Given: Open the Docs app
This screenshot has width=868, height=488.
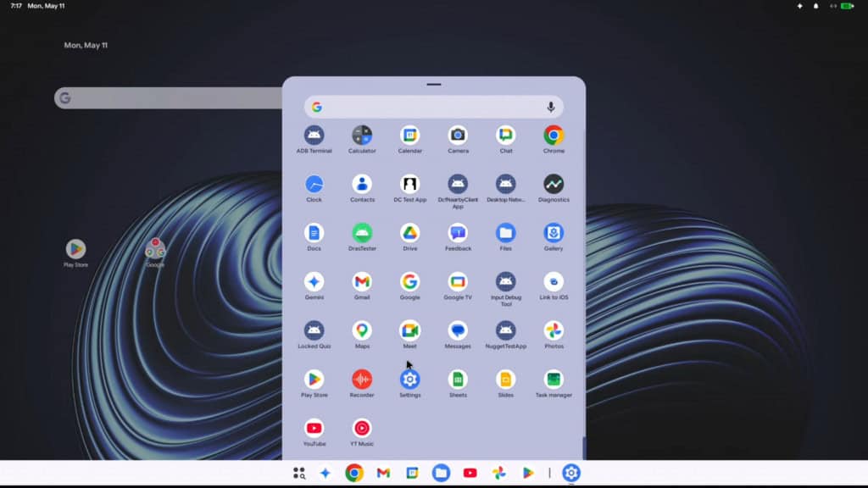Looking at the screenshot, I should 314,233.
